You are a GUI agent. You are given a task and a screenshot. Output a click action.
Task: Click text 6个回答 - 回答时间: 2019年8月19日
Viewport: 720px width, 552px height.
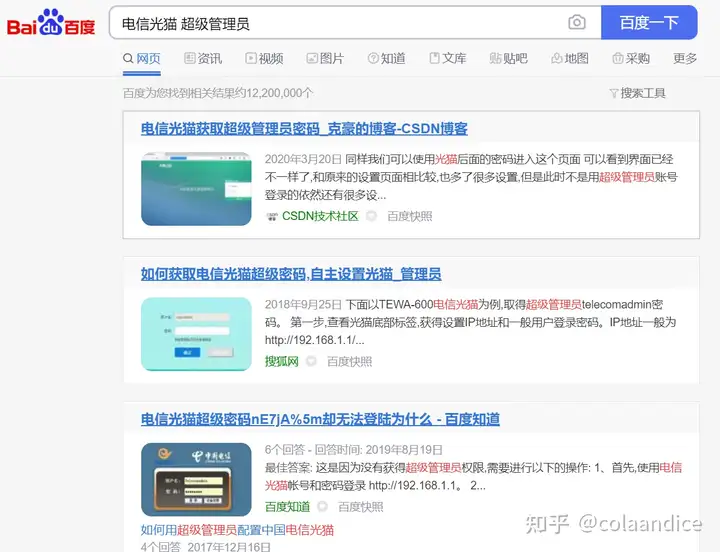click(x=354, y=450)
